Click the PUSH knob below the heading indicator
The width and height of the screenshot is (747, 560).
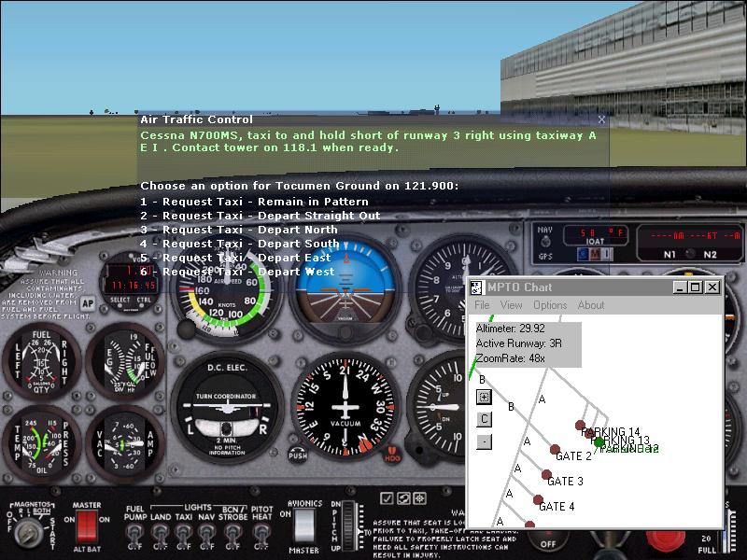click(x=297, y=454)
